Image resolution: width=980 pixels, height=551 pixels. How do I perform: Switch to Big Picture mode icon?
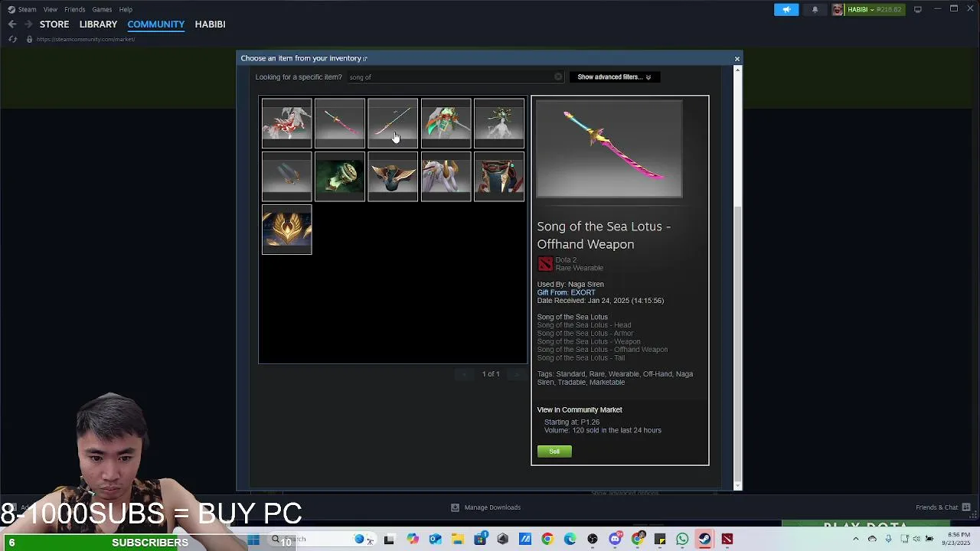pos(918,9)
